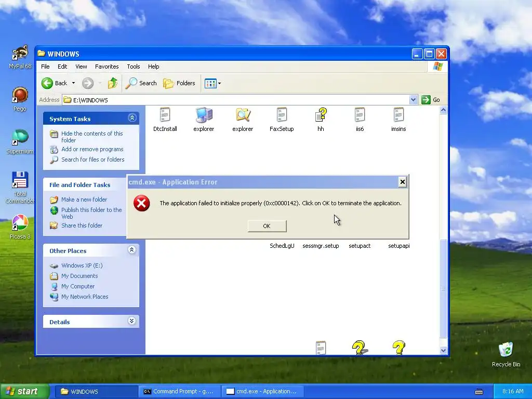This screenshot has width=532, height=399.
Task: Select the iis6 file icon
Action: tap(360, 115)
